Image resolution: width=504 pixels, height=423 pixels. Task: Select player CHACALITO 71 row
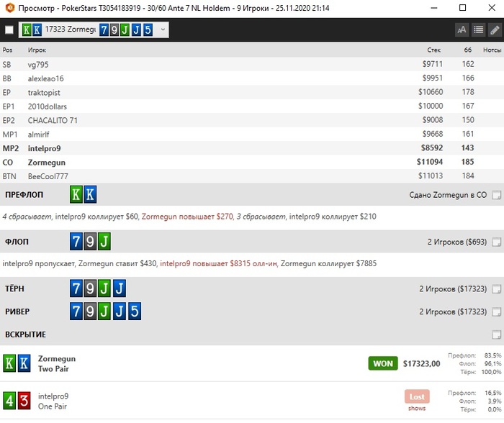click(252, 120)
